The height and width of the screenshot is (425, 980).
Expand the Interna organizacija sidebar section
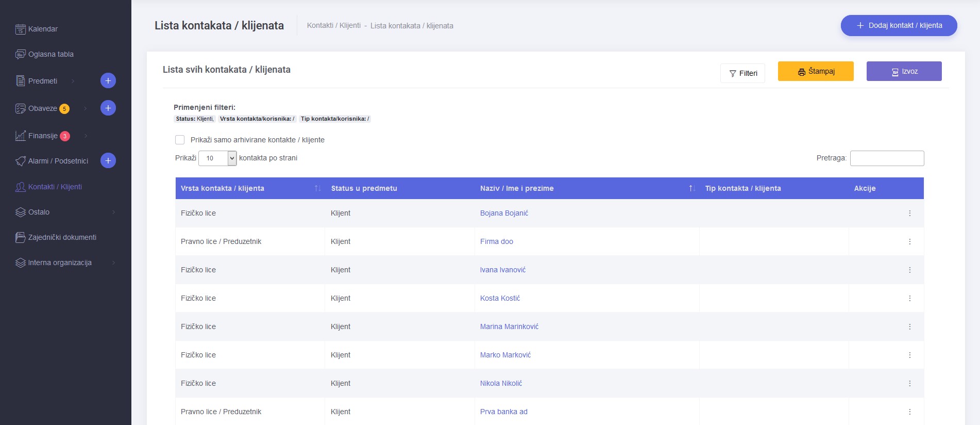coord(113,263)
